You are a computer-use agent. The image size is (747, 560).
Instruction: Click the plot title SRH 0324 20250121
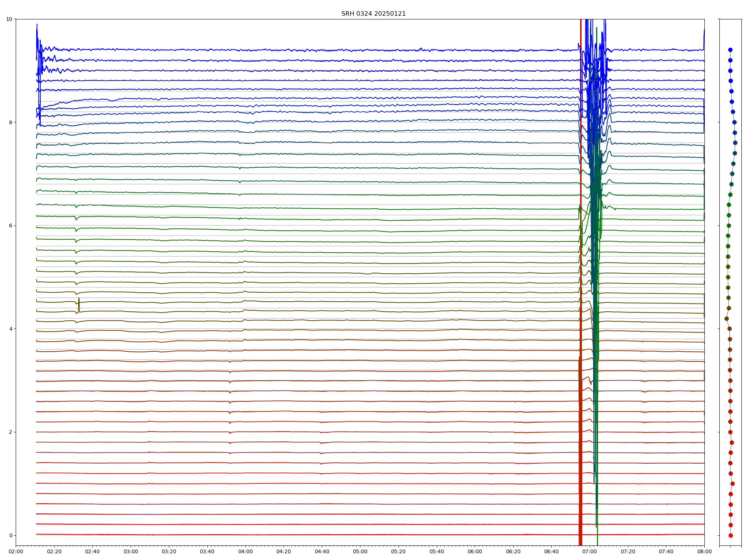(373, 14)
